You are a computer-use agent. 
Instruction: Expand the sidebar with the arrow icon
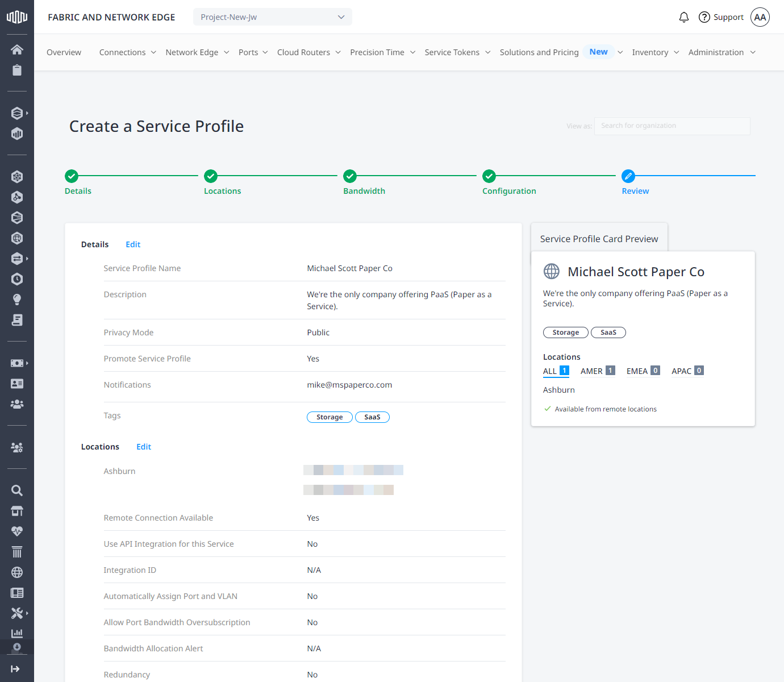tap(16, 669)
